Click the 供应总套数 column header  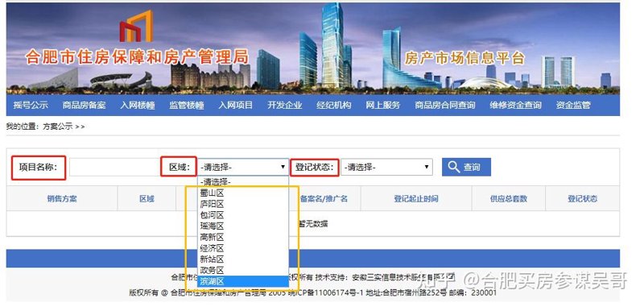tap(509, 199)
